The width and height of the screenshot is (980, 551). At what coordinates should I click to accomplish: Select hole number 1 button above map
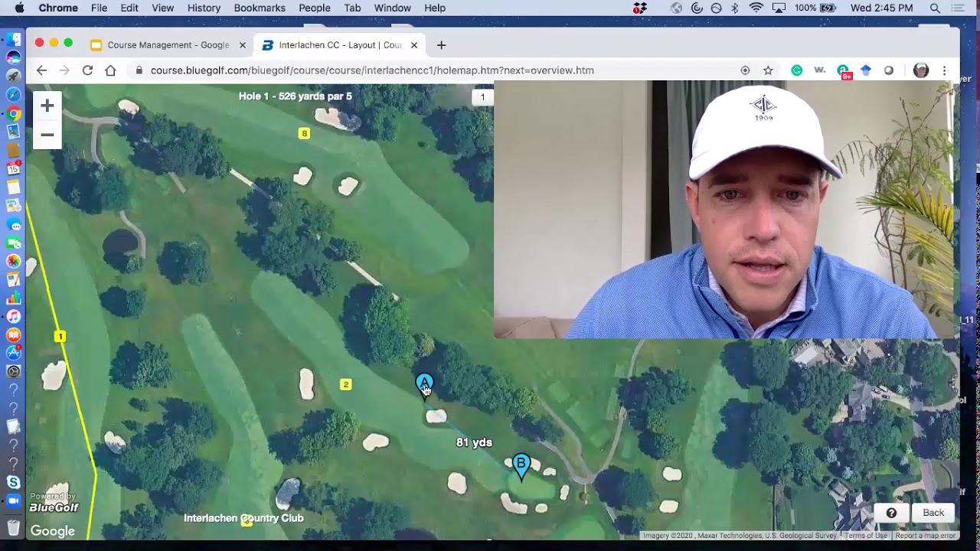pos(482,96)
